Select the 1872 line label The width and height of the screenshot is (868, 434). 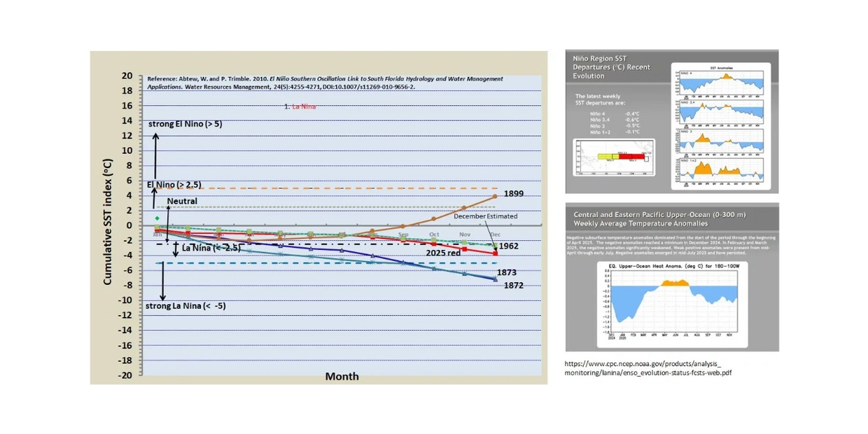pyautogui.click(x=512, y=285)
